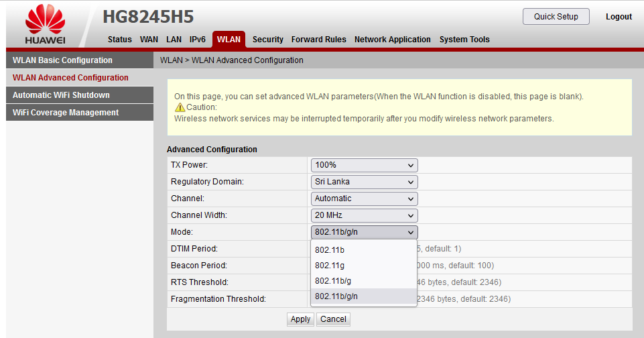Open the Network Application tab
644x338 pixels.
(x=392, y=40)
